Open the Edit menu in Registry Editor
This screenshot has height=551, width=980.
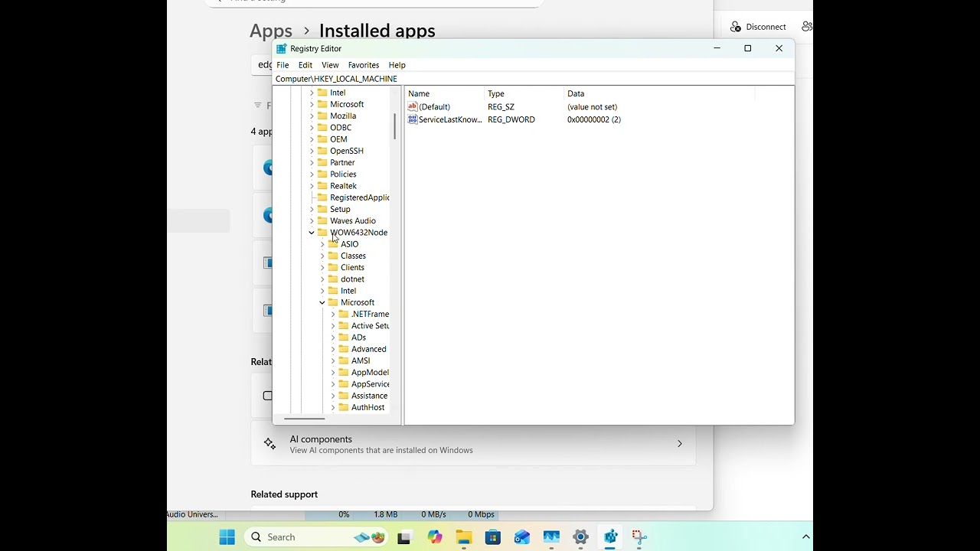point(305,65)
